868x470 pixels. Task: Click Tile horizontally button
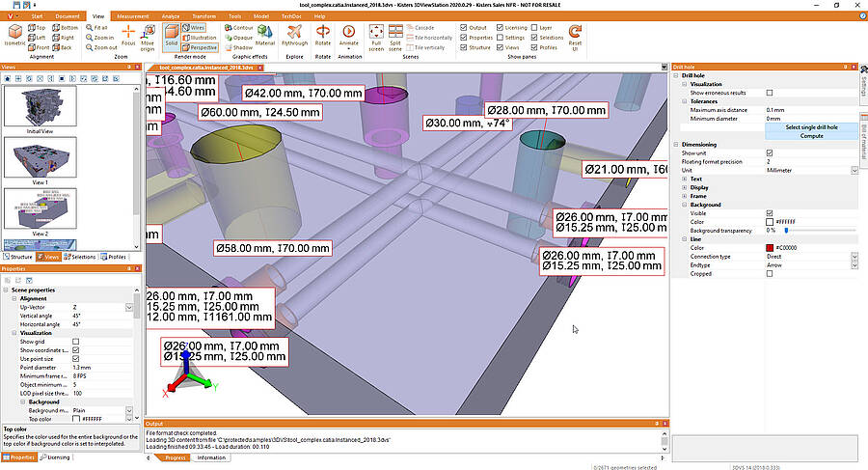coord(429,38)
